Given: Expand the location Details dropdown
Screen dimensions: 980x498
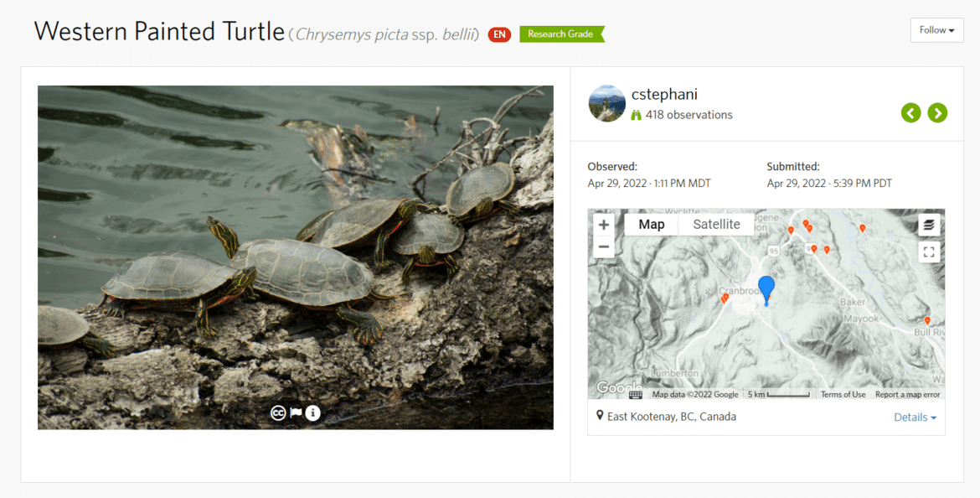Looking at the screenshot, I should click(915, 418).
